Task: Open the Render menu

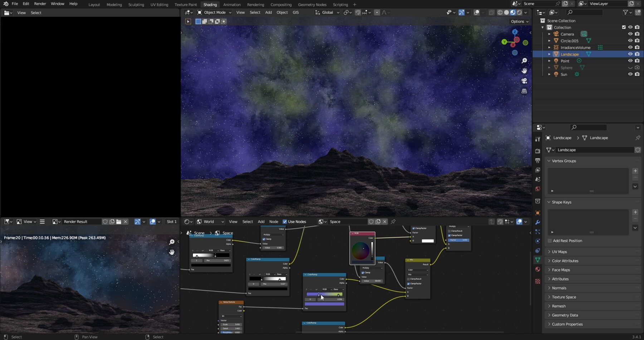Action: [x=40, y=4]
